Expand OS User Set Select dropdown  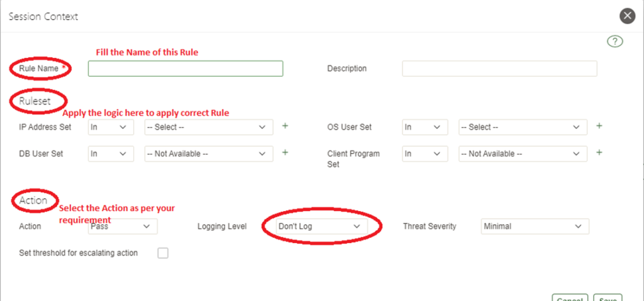pos(523,127)
